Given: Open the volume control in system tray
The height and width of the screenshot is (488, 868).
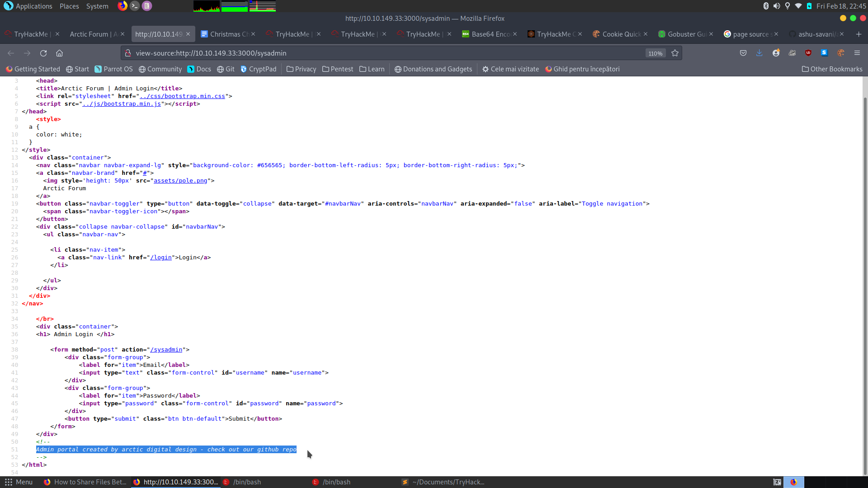Looking at the screenshot, I should pyautogui.click(x=776, y=6).
